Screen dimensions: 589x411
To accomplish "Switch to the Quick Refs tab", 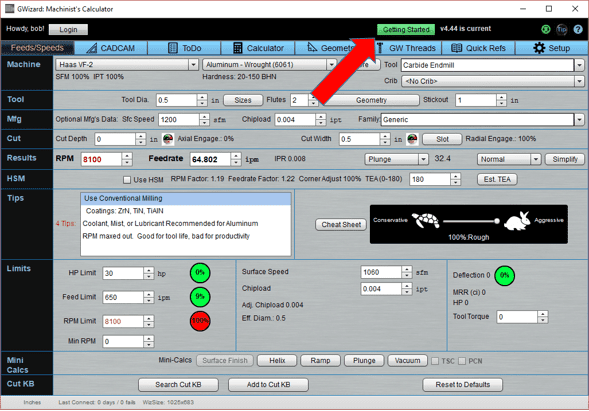I will (478, 48).
